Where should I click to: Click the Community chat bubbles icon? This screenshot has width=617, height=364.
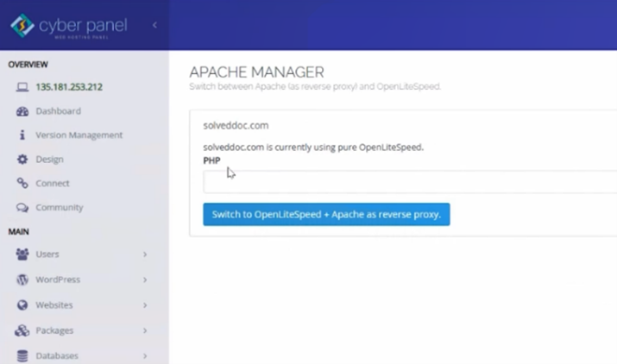point(22,207)
